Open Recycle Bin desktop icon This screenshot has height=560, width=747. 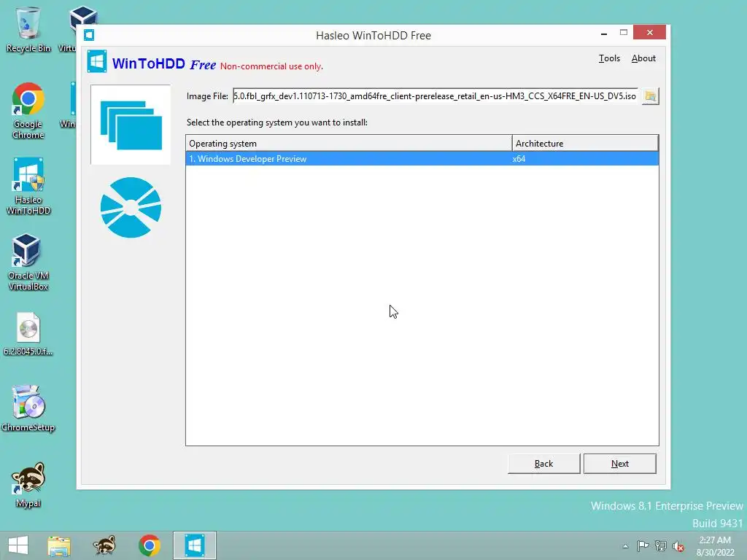(28, 29)
